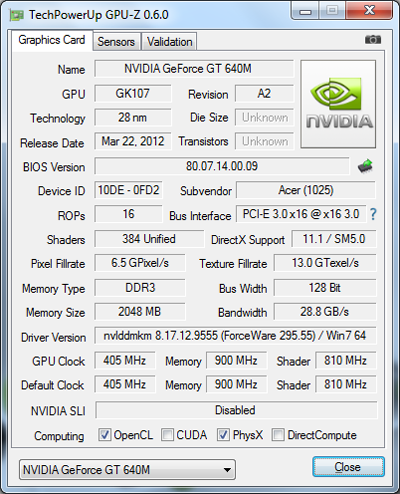The height and width of the screenshot is (494, 400).
Task: Uncheck the OpenCL checkbox
Action: click(x=105, y=435)
